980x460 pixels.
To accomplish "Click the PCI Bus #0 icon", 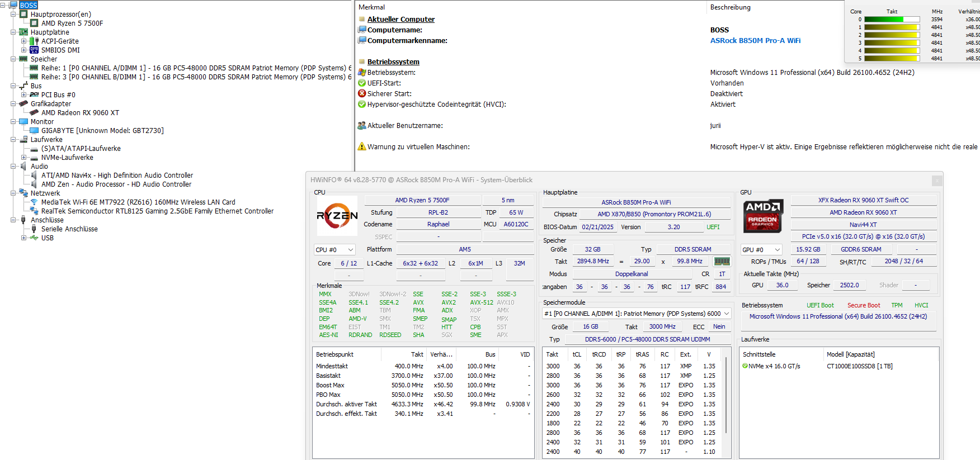I will pyautogui.click(x=34, y=94).
